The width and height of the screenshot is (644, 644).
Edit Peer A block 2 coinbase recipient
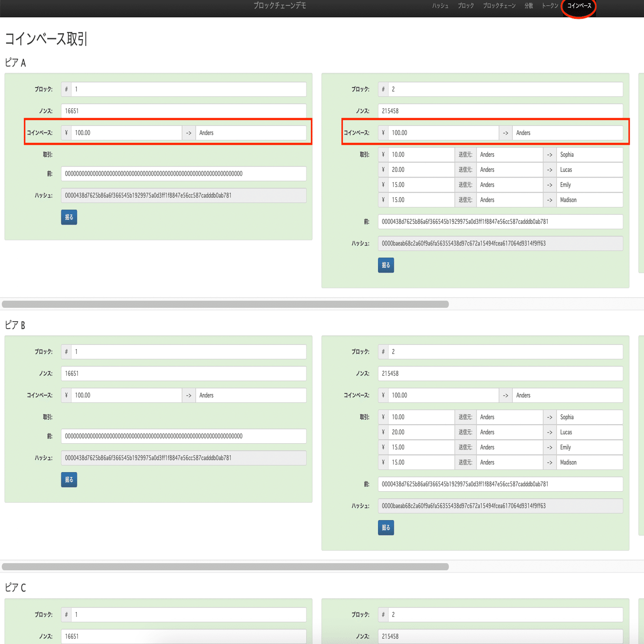pyautogui.click(x=568, y=133)
